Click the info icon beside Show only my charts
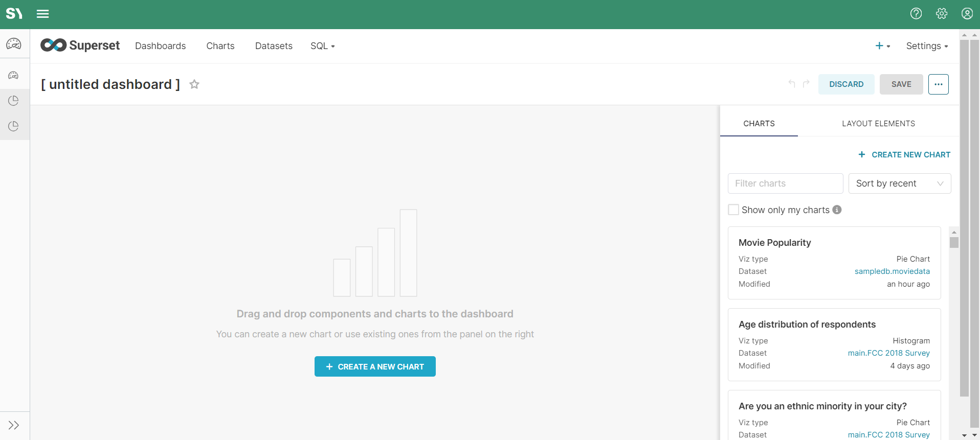 click(837, 210)
